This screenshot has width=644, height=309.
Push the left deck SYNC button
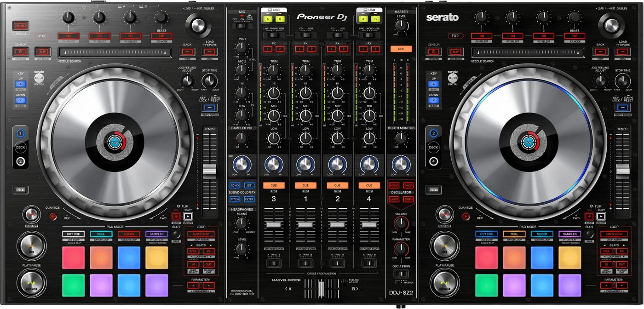31,215
